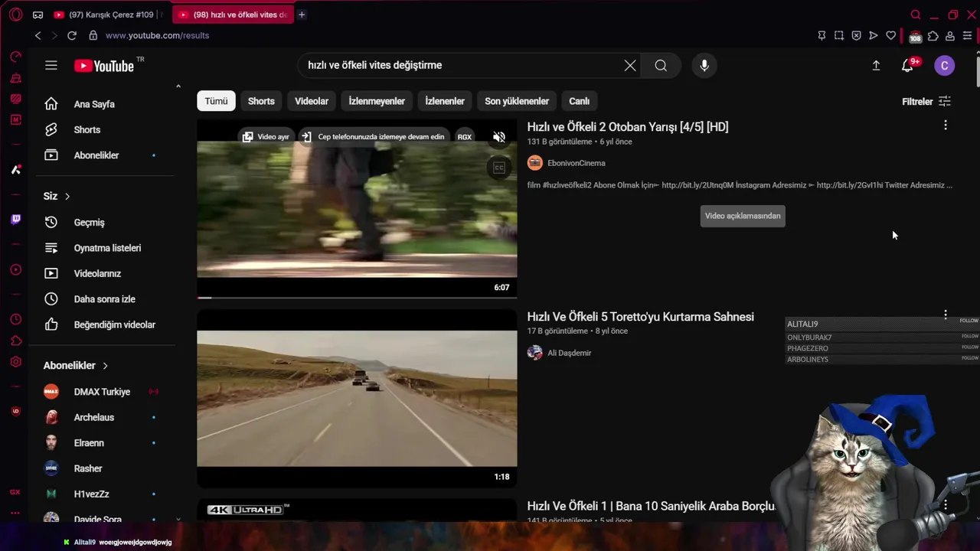Select the Shorts filter chip
This screenshot has width=980, height=551.
point(261,101)
